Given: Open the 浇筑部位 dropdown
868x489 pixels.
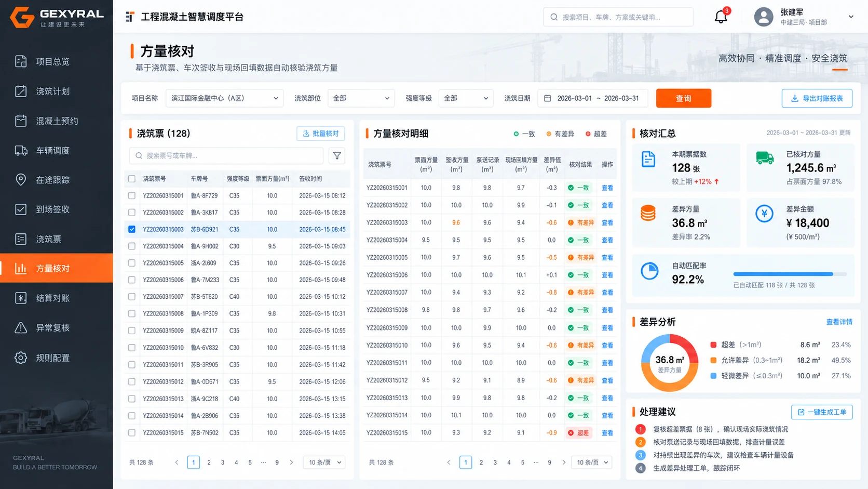Looking at the screenshot, I should (x=361, y=98).
